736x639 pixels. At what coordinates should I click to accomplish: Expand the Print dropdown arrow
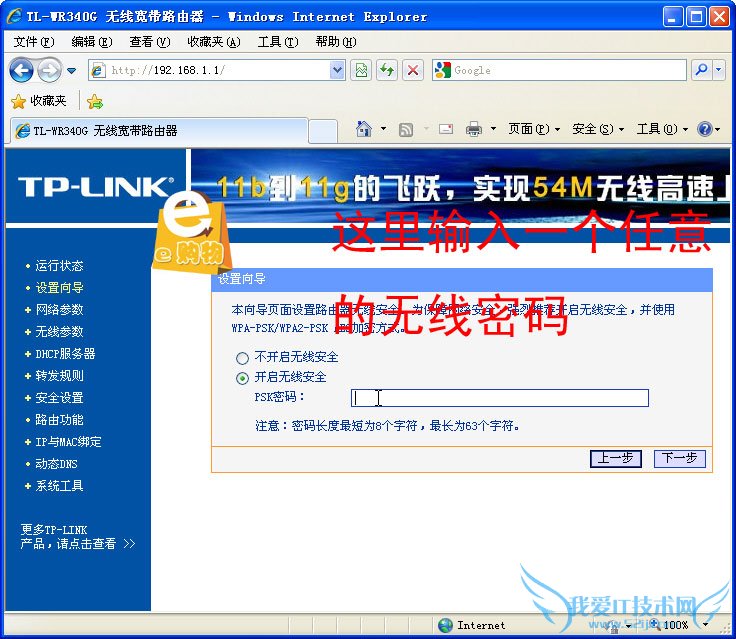coord(493,129)
